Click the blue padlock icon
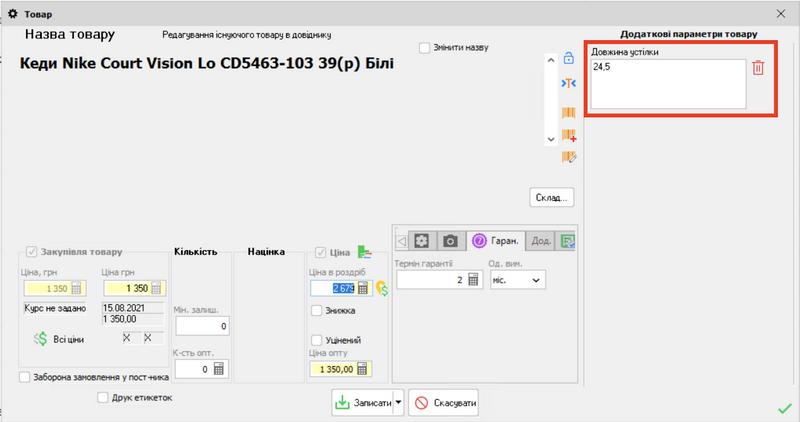 [x=568, y=59]
